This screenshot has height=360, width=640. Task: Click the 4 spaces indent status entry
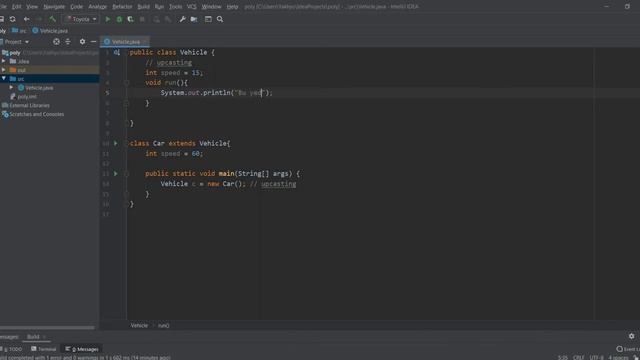point(618,358)
